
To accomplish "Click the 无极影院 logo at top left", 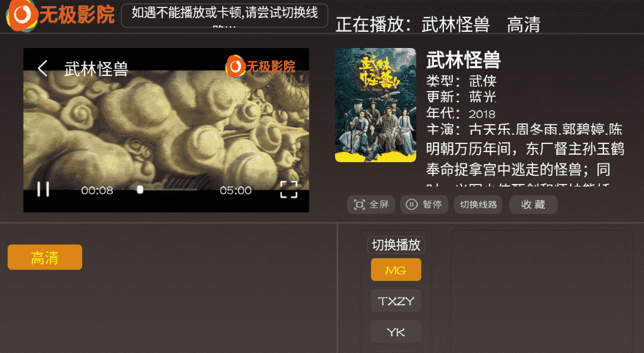I will 60,15.
